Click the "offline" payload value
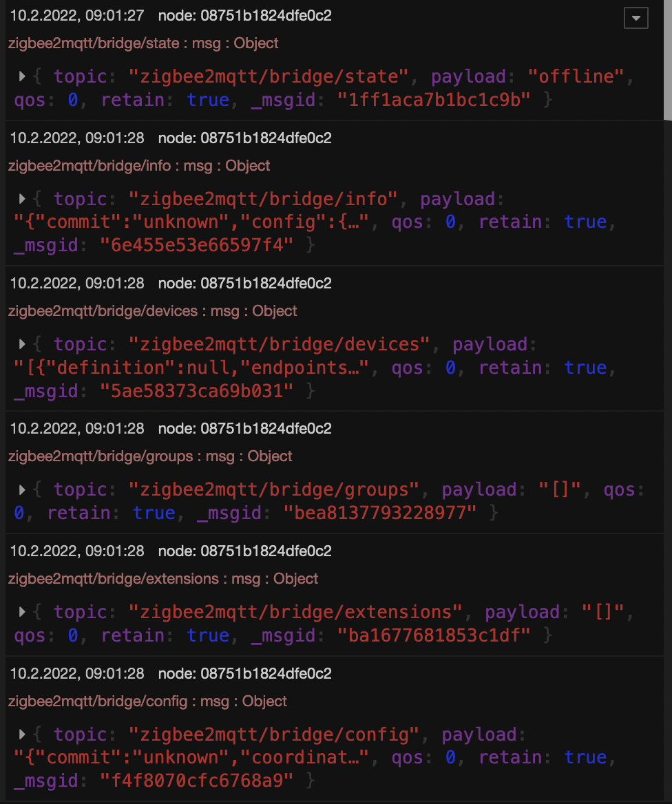This screenshot has width=672, height=804. click(x=576, y=76)
